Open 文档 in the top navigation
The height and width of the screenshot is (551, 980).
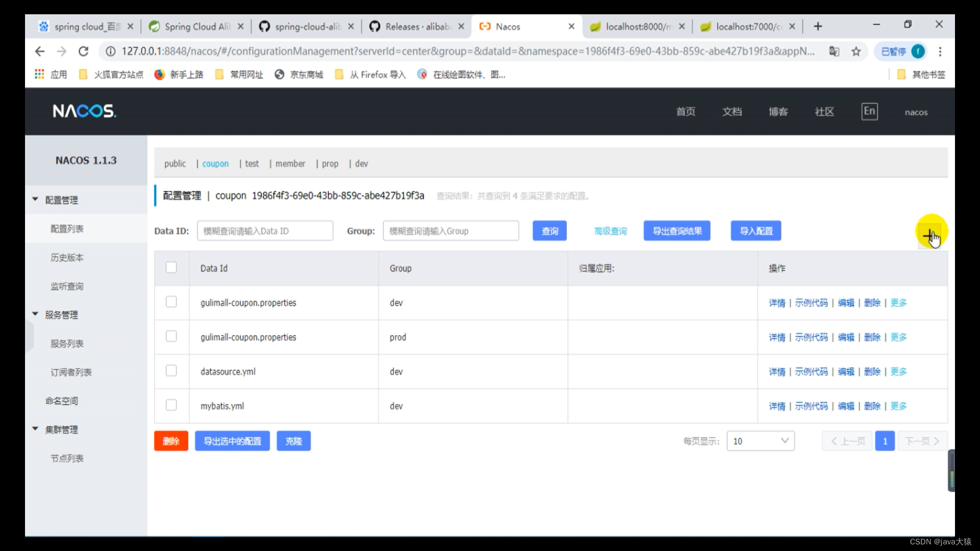click(732, 111)
